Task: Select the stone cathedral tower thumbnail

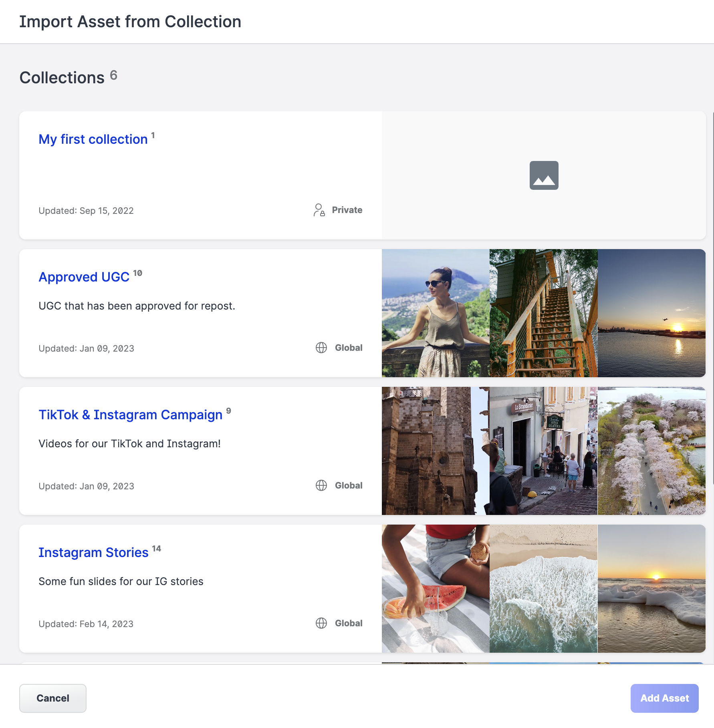Action: tap(436, 451)
